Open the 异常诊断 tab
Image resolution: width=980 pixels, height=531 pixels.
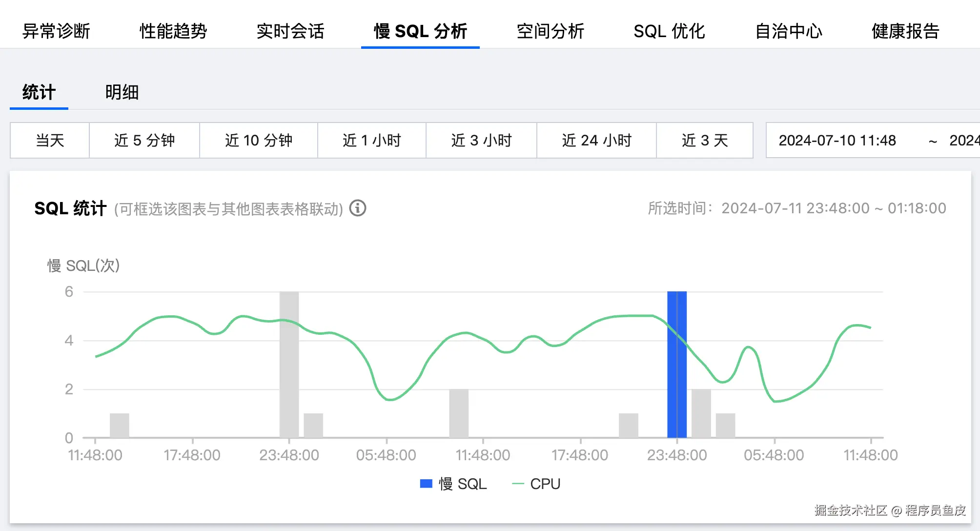[56, 31]
